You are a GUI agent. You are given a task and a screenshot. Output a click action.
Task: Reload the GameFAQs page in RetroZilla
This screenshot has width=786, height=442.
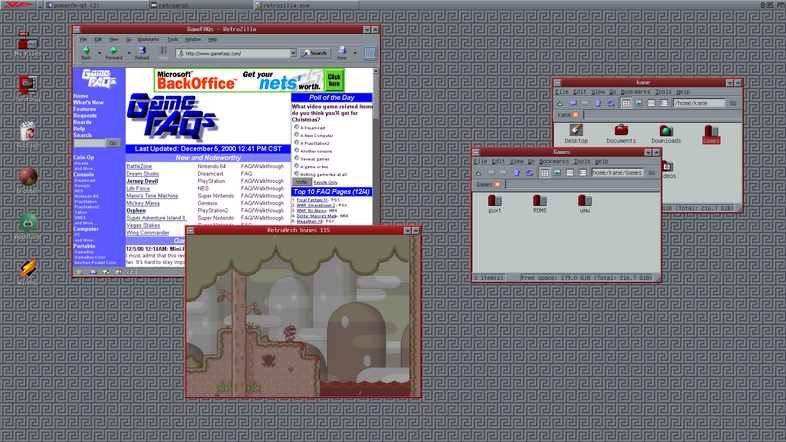pyautogui.click(x=142, y=52)
